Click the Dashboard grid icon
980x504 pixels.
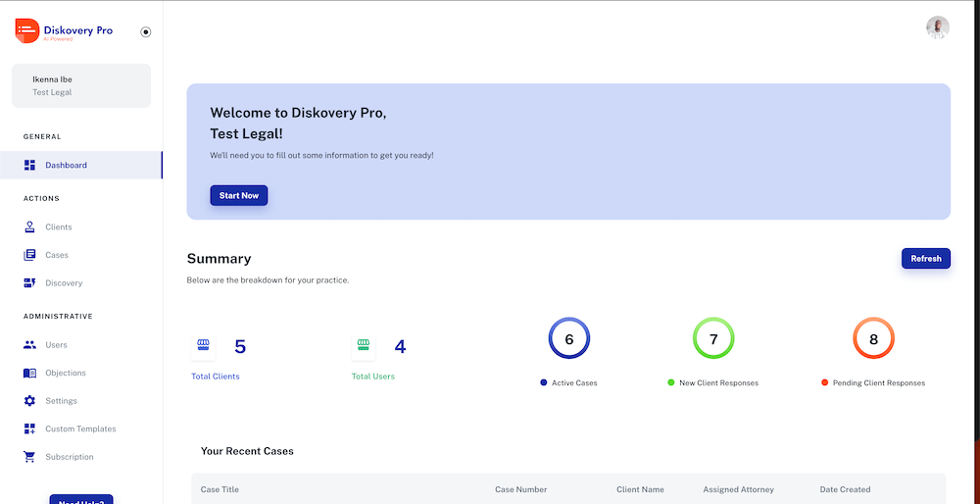pyautogui.click(x=29, y=165)
